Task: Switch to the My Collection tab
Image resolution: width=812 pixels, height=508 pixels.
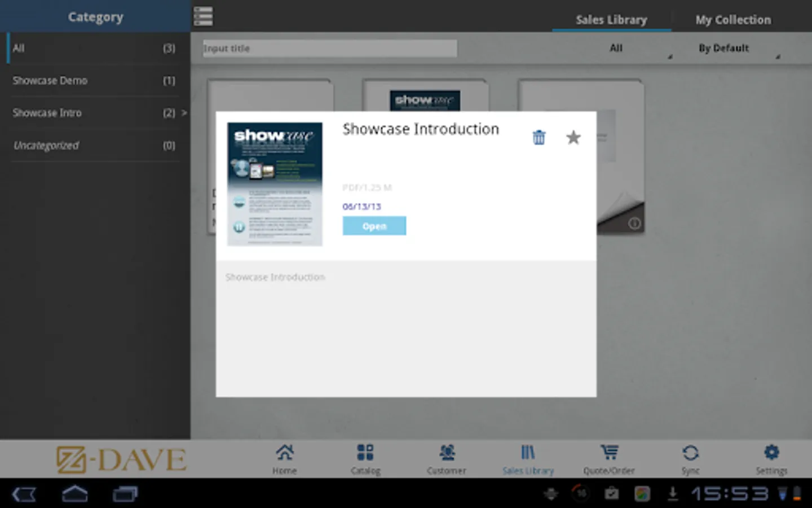Action: [x=733, y=20]
